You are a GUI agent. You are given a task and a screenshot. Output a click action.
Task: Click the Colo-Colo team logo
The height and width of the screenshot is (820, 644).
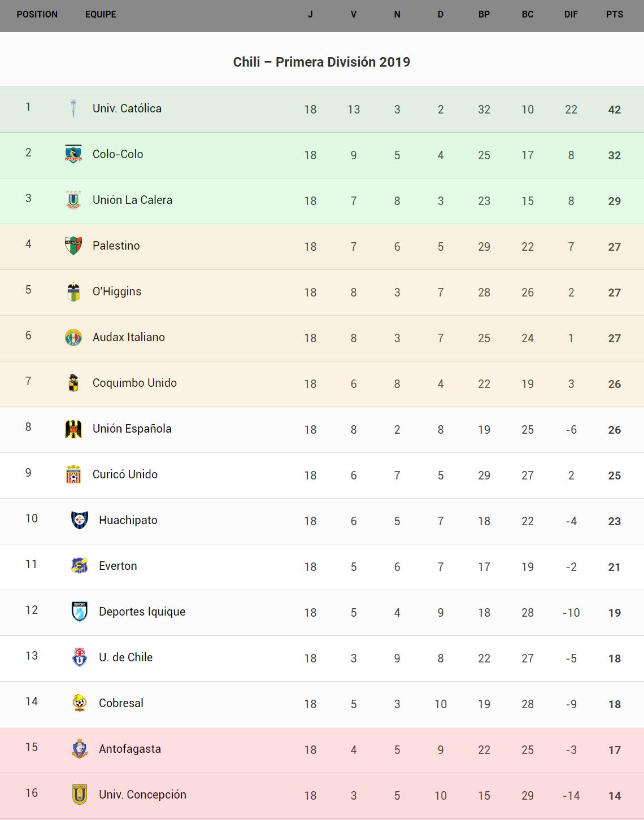click(x=73, y=154)
